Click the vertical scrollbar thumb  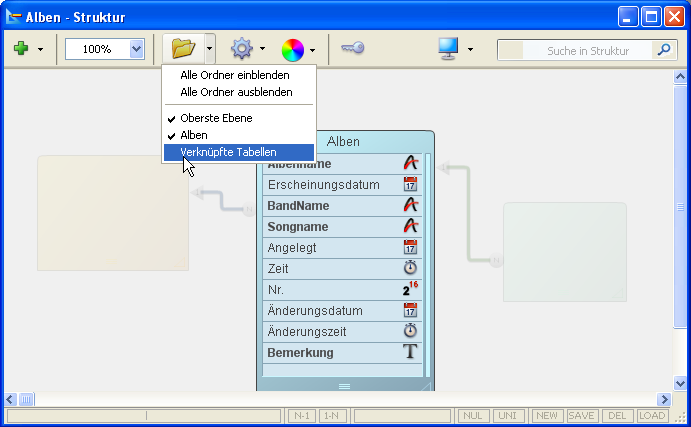[x=680, y=206]
